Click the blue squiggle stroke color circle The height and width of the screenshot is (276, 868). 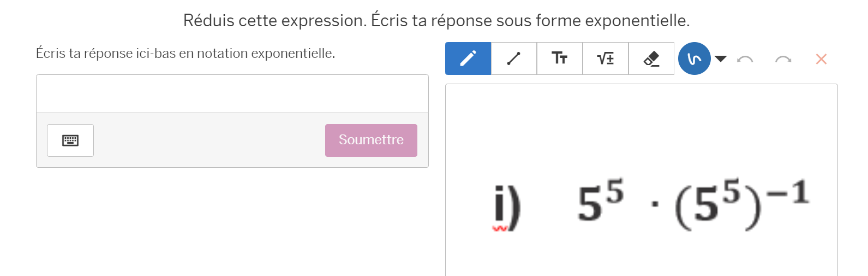click(x=694, y=58)
